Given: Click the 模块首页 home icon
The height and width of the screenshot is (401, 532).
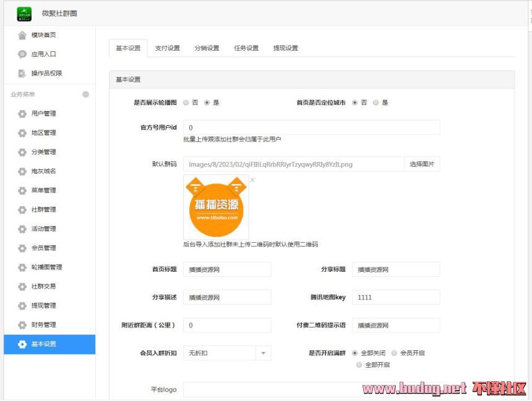Looking at the screenshot, I should click(22, 35).
